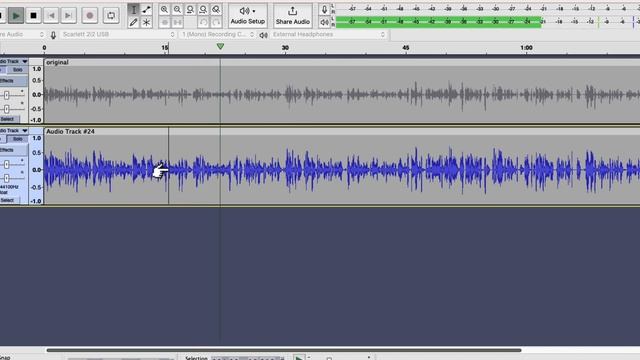Screen dimensions: 640x360
Task: Fit project to width
Action: pyautogui.click(x=203, y=9)
